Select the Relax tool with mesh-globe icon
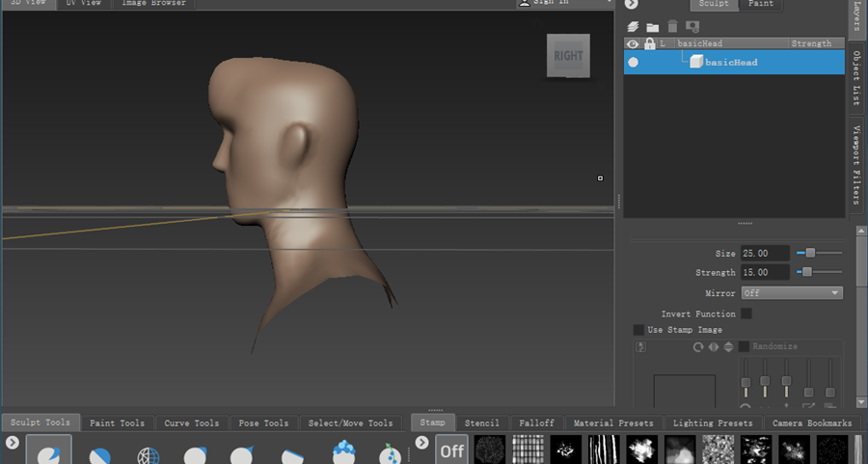Image resolution: width=868 pixels, height=464 pixels. (x=148, y=454)
